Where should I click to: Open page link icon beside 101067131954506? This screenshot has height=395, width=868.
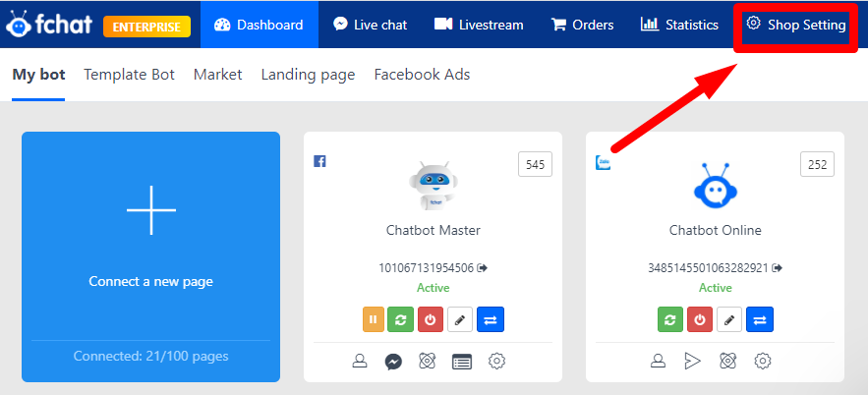(x=483, y=268)
